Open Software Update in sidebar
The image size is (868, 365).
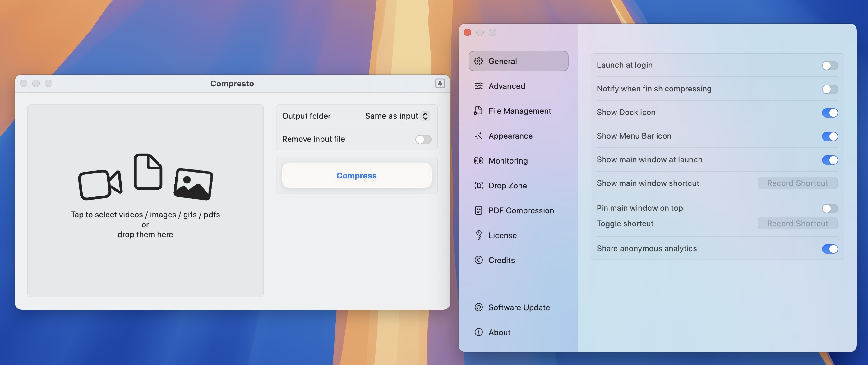click(518, 307)
